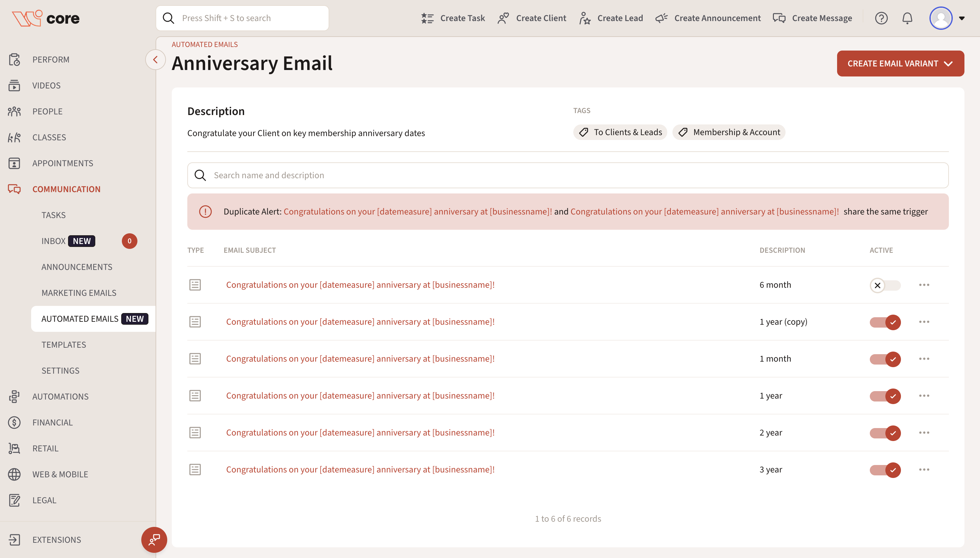Click the Search name and description field
Screen dimensions: 980x558
(x=567, y=175)
